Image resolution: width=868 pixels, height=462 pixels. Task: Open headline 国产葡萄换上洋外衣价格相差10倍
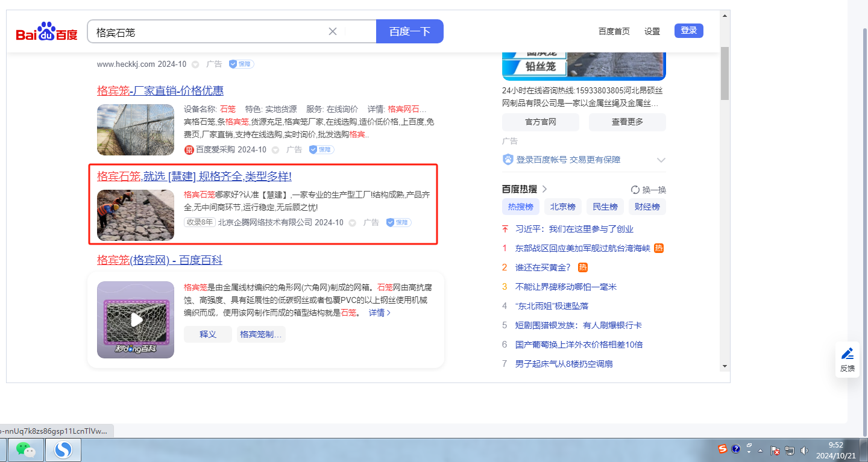coord(579,345)
